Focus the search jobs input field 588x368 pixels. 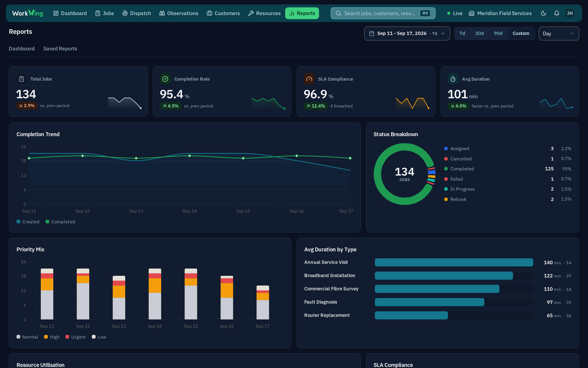pos(383,13)
